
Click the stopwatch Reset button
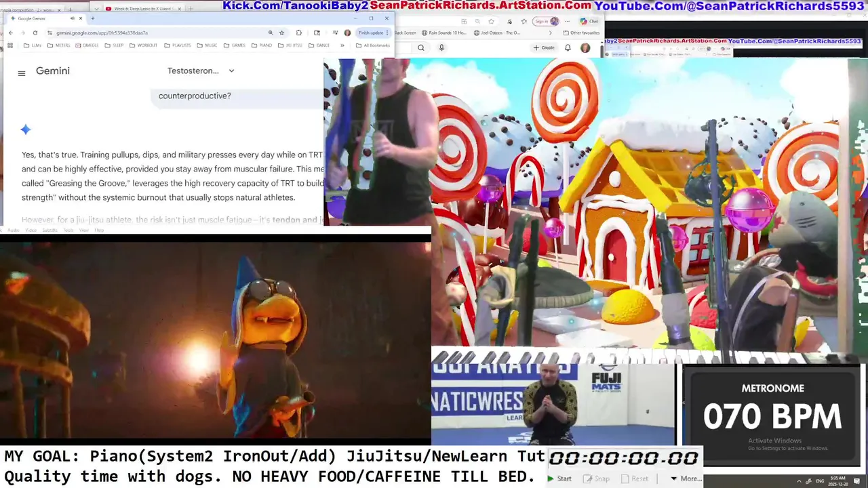635,479
